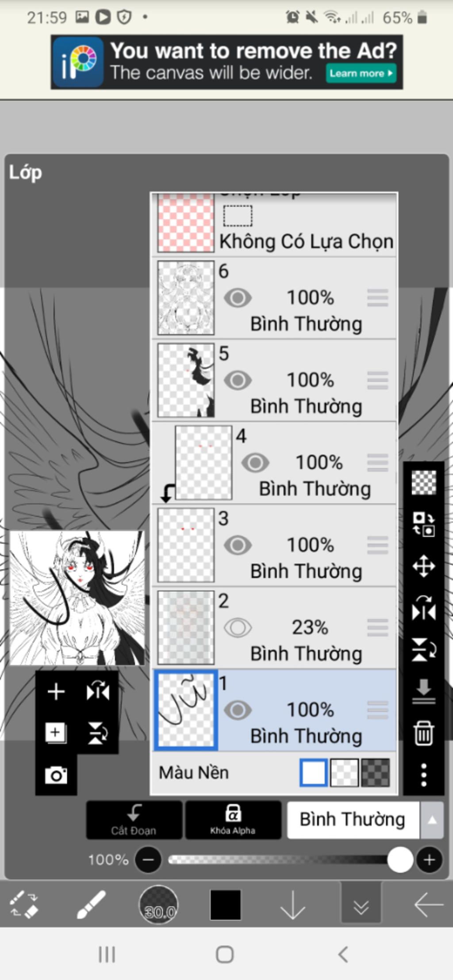
Task: Open the Bình Thường blend mode selector
Action: pos(353,820)
